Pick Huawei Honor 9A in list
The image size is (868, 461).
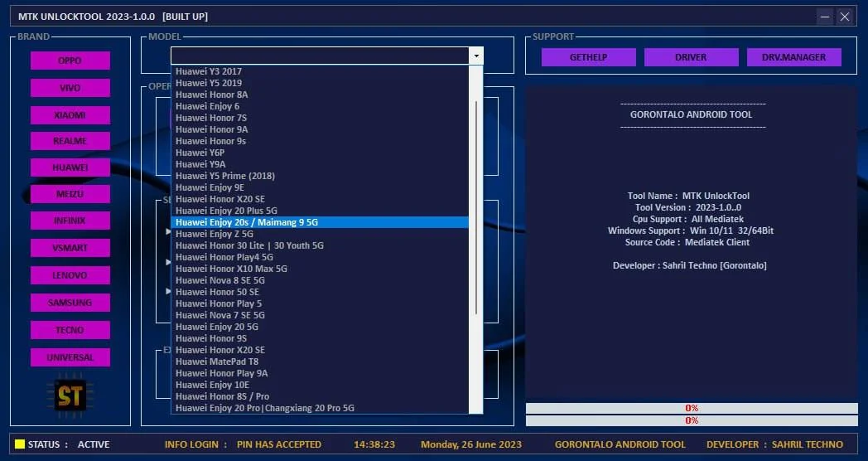[320, 129]
